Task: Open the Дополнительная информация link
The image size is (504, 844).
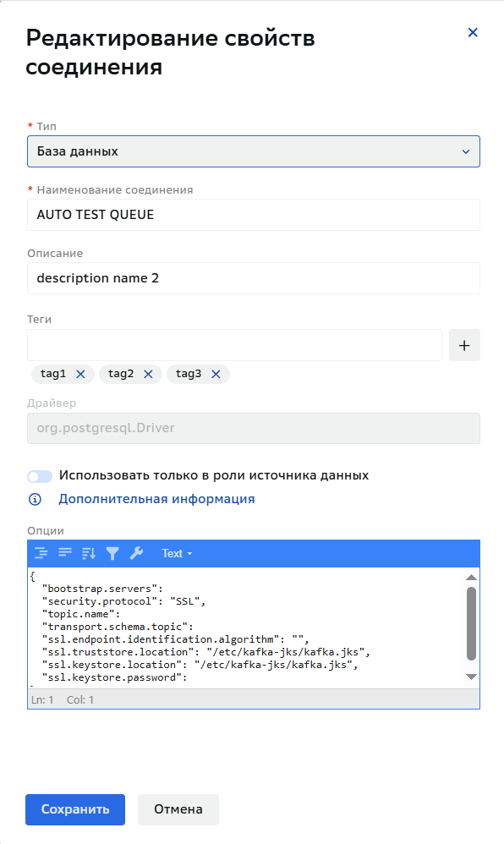Action: 156,499
